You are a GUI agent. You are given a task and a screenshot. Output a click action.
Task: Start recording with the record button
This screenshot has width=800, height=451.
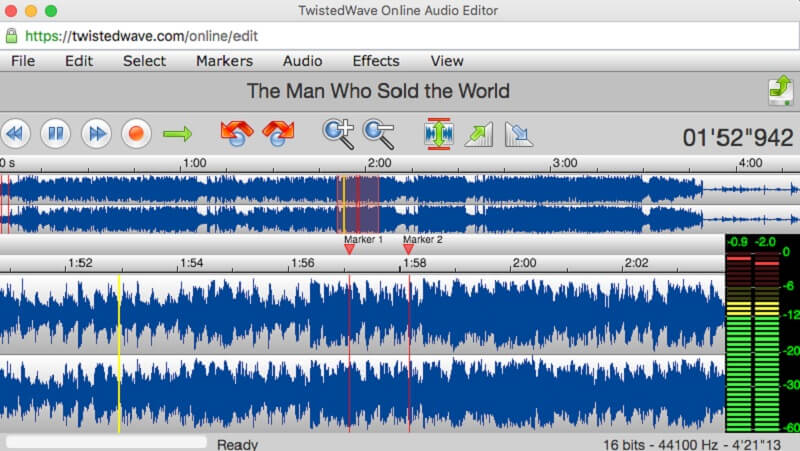(135, 133)
